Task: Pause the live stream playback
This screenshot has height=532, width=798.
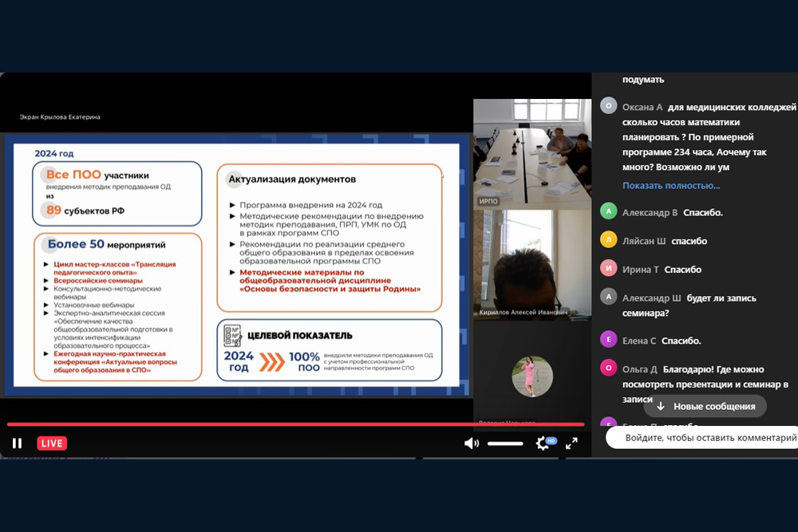Action: pos(17,443)
